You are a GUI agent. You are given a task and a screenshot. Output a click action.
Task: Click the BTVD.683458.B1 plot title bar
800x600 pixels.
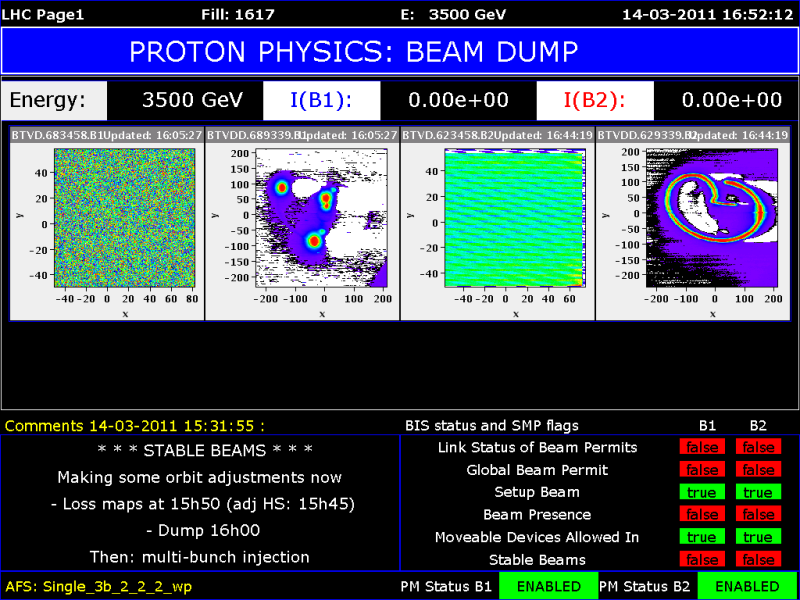[x=107, y=135]
